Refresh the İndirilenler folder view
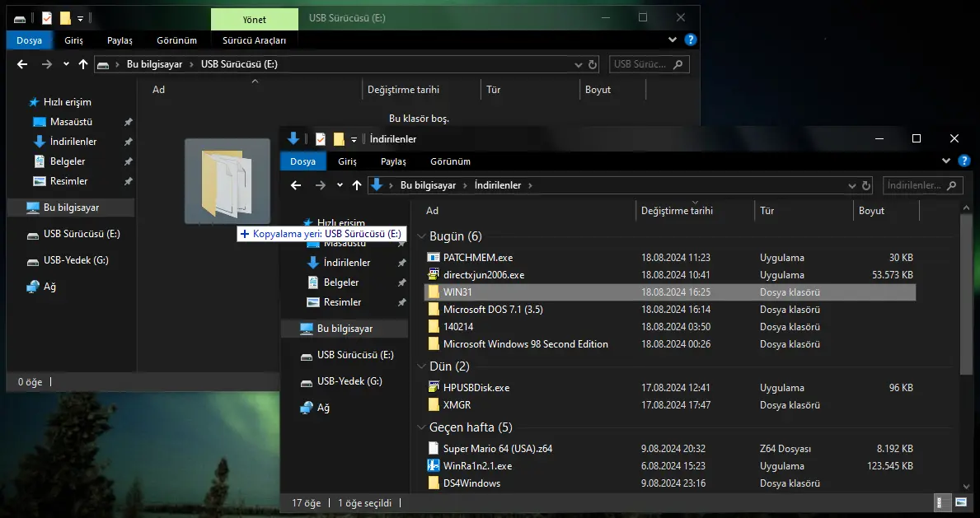Viewport: 980px width, 518px height. [x=866, y=185]
